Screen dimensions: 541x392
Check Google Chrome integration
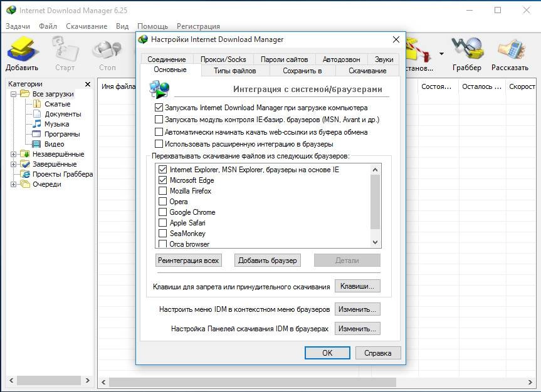coord(162,212)
